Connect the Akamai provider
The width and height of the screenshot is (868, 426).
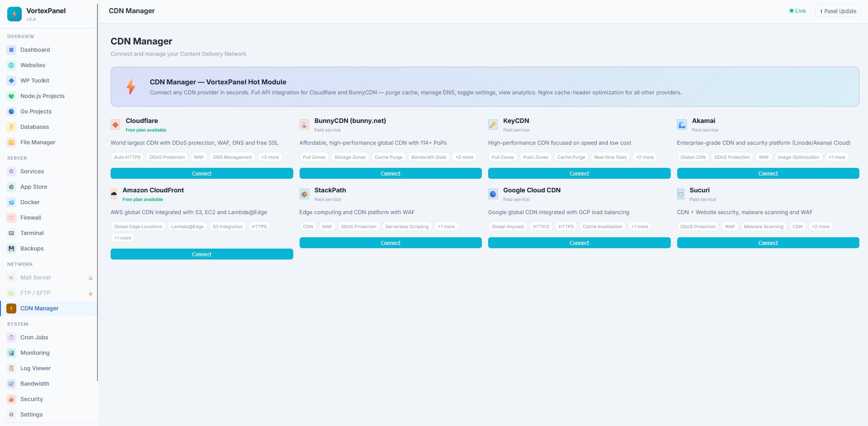[768, 174]
